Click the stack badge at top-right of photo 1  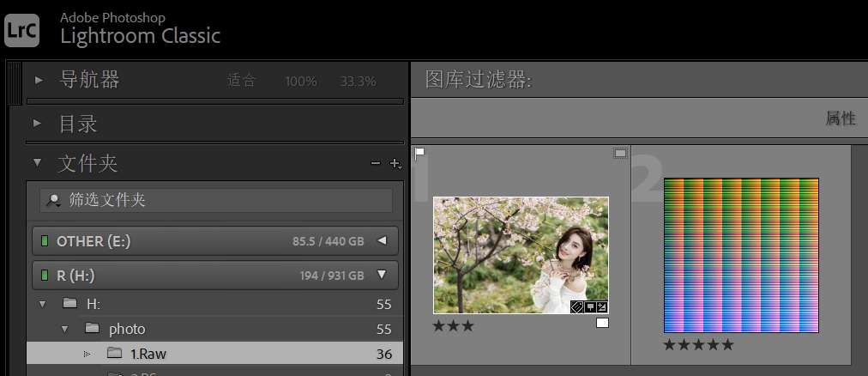(620, 154)
